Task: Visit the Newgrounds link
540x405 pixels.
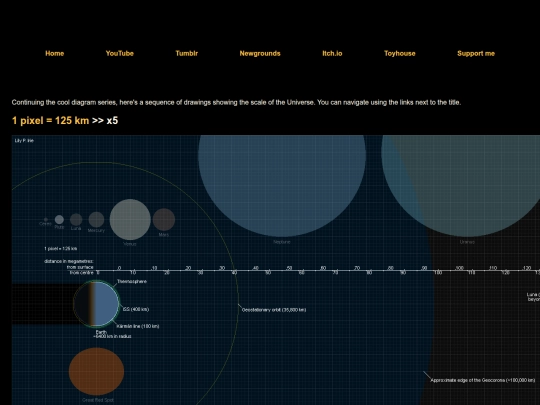Action: 260,53
